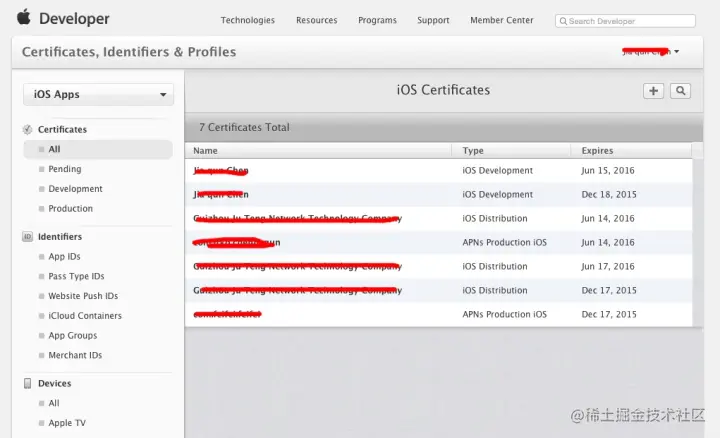The image size is (720, 438).
Task: Click the Certificates section icon
Action: coord(28,129)
